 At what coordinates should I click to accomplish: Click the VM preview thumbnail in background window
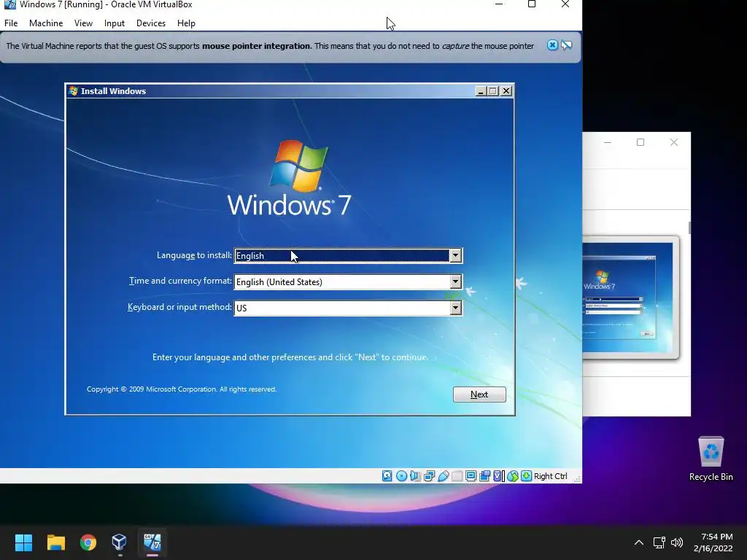coord(630,297)
